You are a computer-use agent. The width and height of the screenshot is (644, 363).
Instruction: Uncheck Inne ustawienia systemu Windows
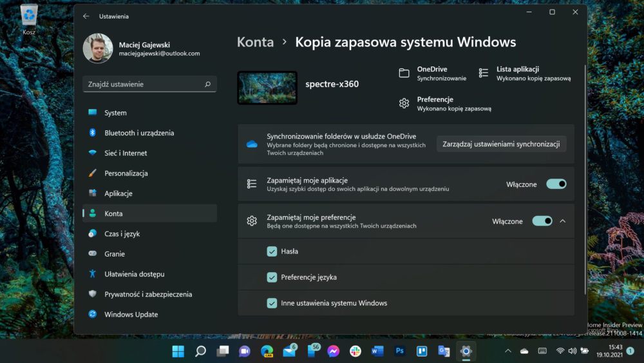pyautogui.click(x=272, y=303)
